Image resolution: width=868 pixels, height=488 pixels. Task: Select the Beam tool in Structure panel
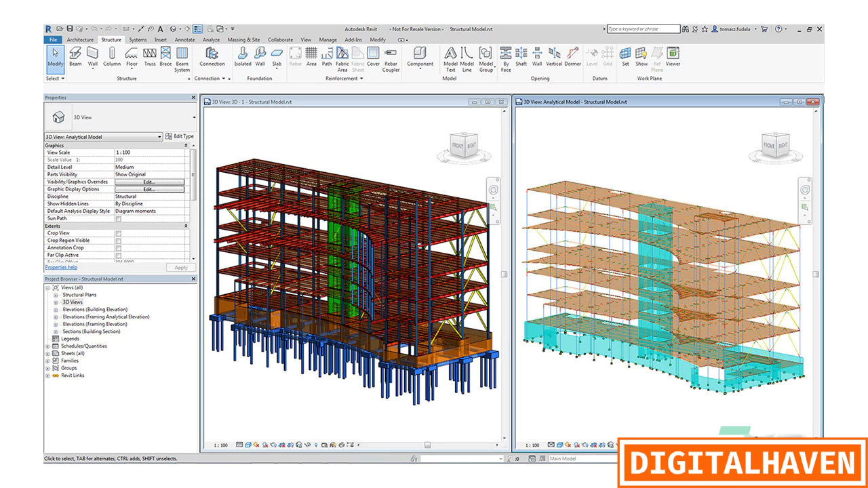(x=75, y=57)
